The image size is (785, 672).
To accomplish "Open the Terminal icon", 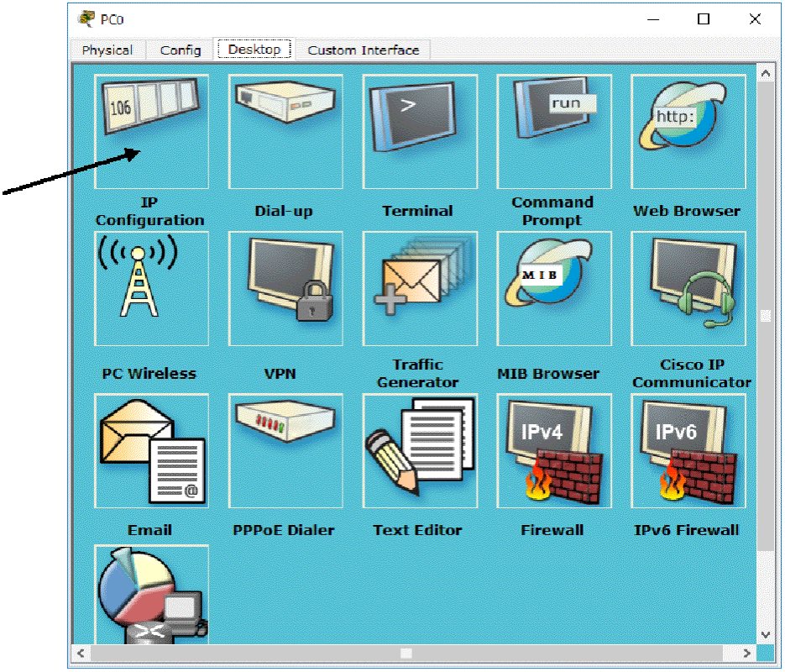I will [420, 131].
